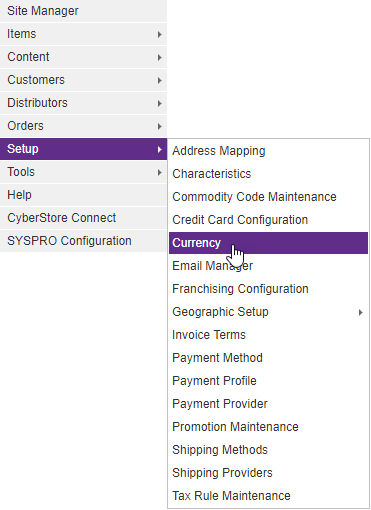Select Site Manager menu entry
The height and width of the screenshot is (510, 371).
point(83,11)
